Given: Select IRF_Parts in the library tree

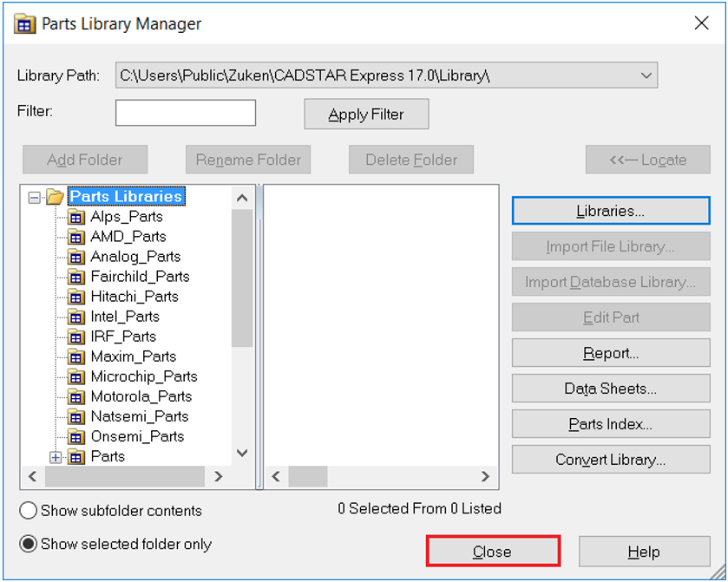Looking at the screenshot, I should point(123,337).
